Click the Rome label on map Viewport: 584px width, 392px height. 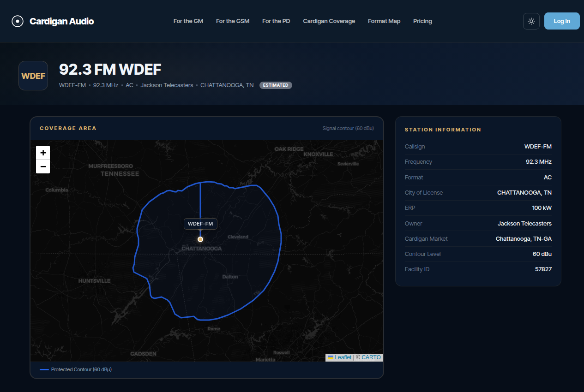click(x=214, y=329)
